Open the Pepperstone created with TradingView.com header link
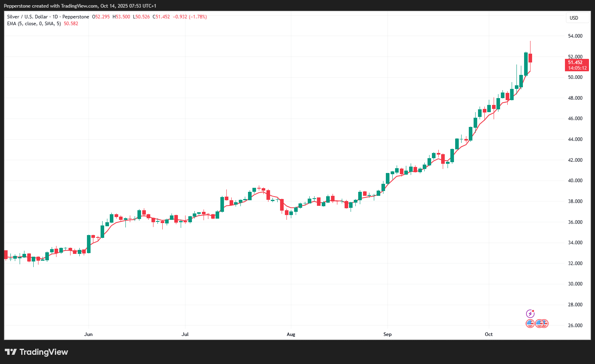The width and height of the screenshot is (595, 364). pyautogui.click(x=80, y=6)
